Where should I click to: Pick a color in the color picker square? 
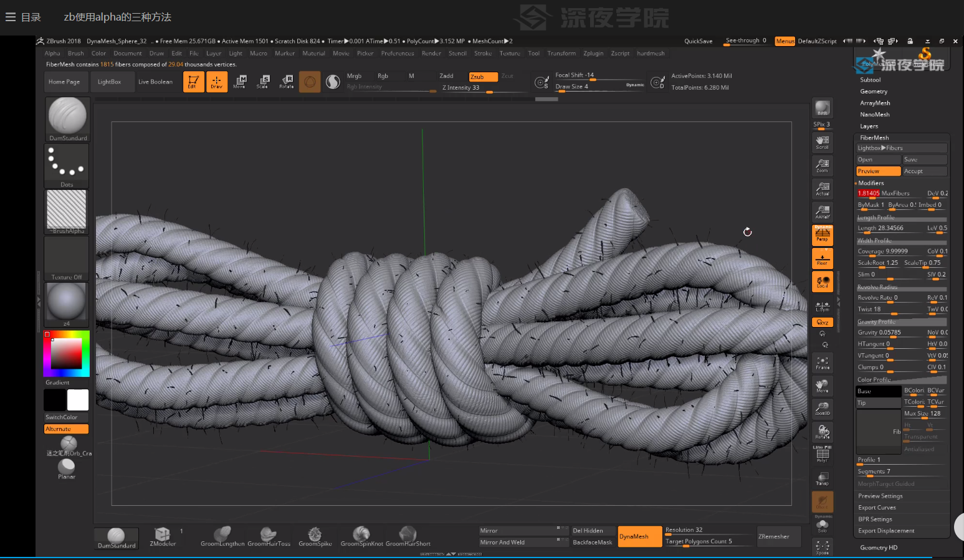pos(66,353)
